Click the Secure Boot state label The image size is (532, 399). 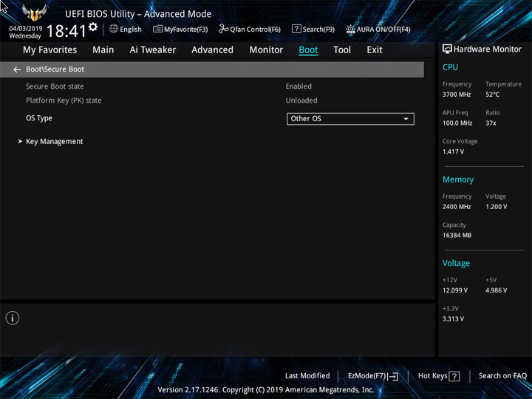tap(55, 86)
